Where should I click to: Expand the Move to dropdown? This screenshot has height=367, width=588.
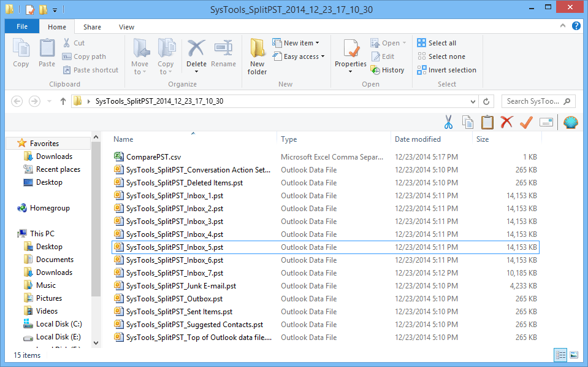tap(144, 72)
